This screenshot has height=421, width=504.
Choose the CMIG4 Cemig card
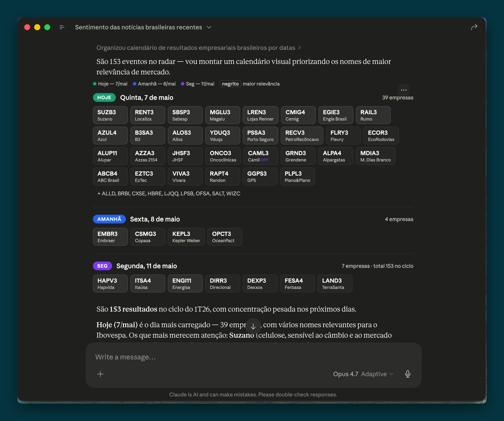(298, 115)
